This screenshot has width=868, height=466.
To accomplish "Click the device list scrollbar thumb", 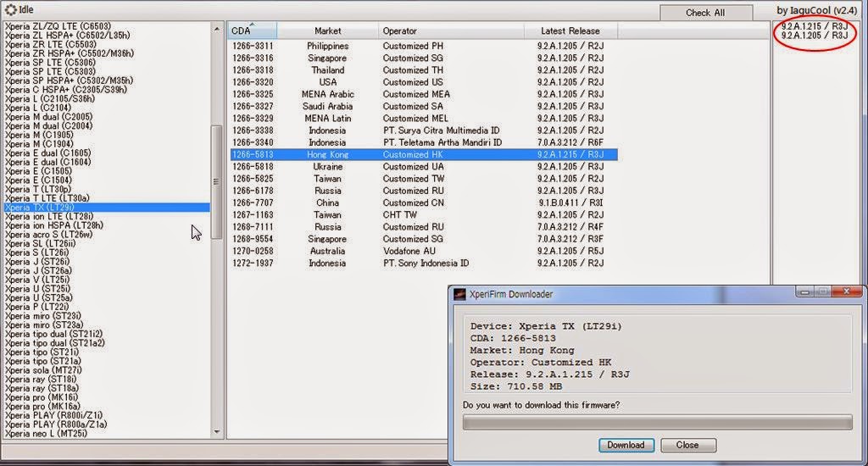I will point(216,181).
